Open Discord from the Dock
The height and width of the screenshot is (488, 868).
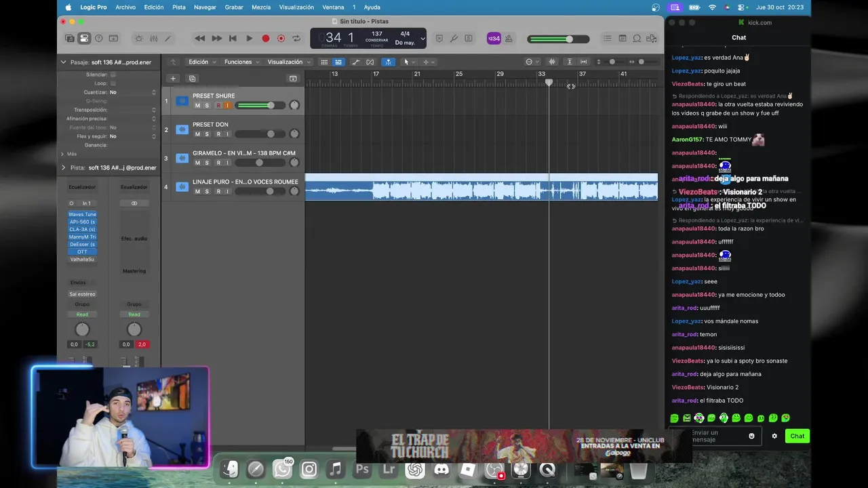pos(441,469)
